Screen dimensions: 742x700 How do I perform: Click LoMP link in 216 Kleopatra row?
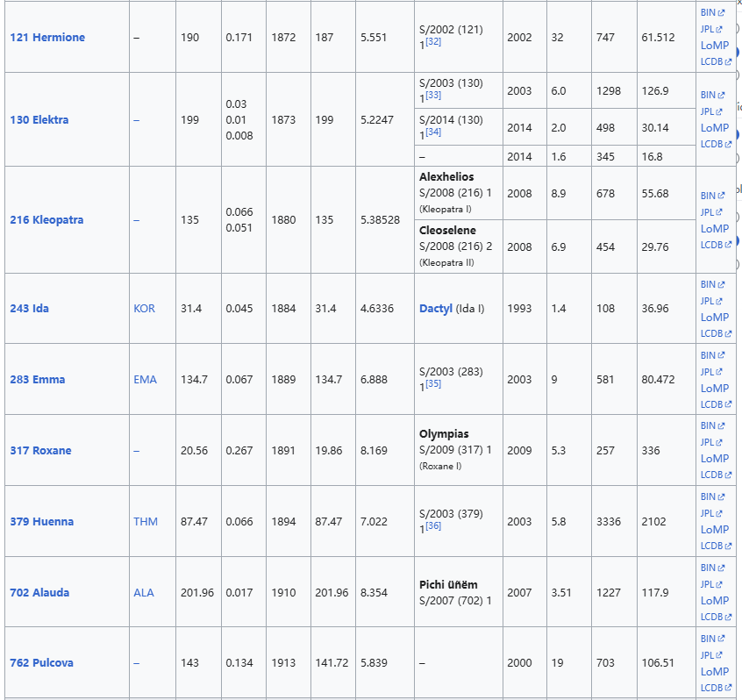(x=714, y=229)
